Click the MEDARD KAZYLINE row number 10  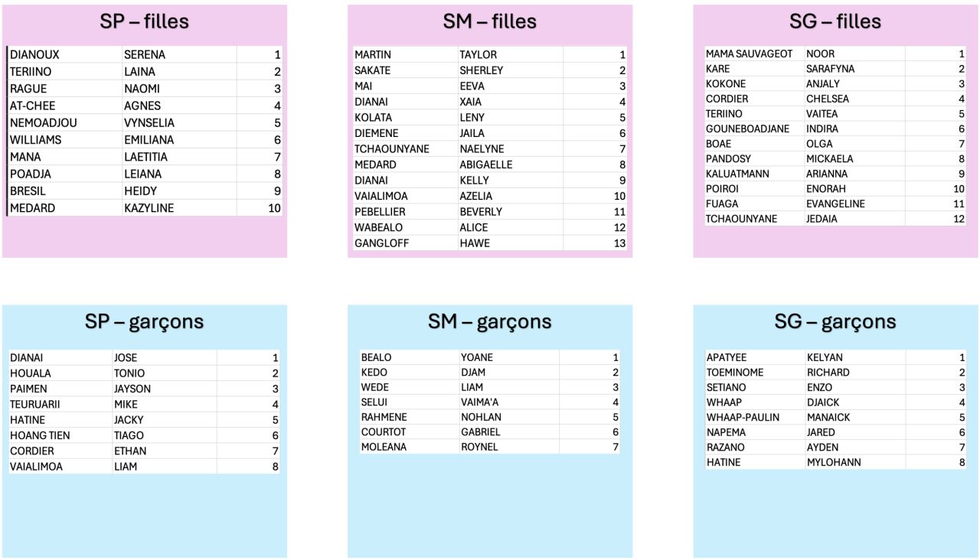(x=260, y=208)
